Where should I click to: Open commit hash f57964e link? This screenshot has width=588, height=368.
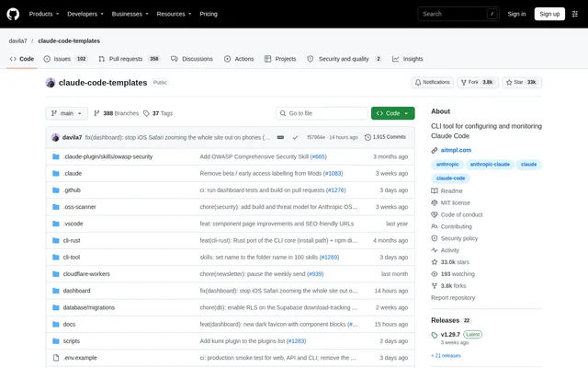316,137
